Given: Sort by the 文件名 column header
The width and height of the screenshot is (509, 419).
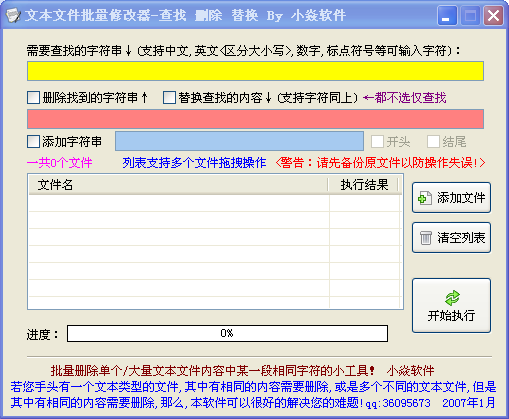Looking at the screenshot, I should tap(179, 185).
